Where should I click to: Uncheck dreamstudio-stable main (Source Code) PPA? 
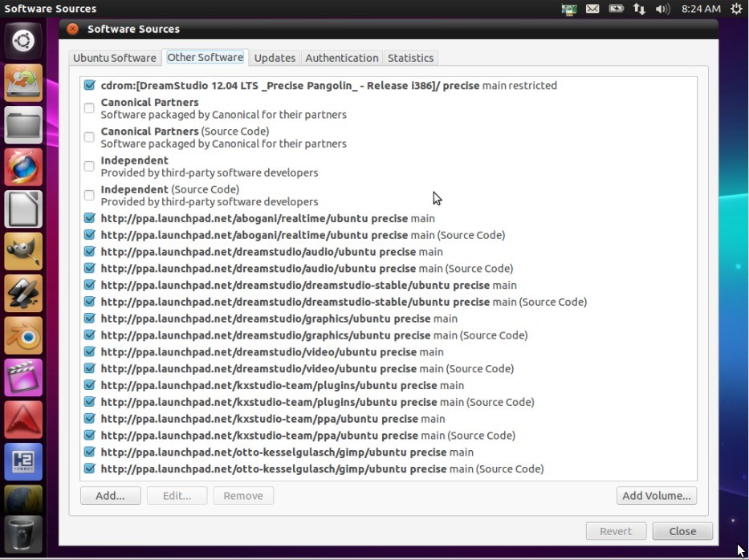click(x=89, y=302)
